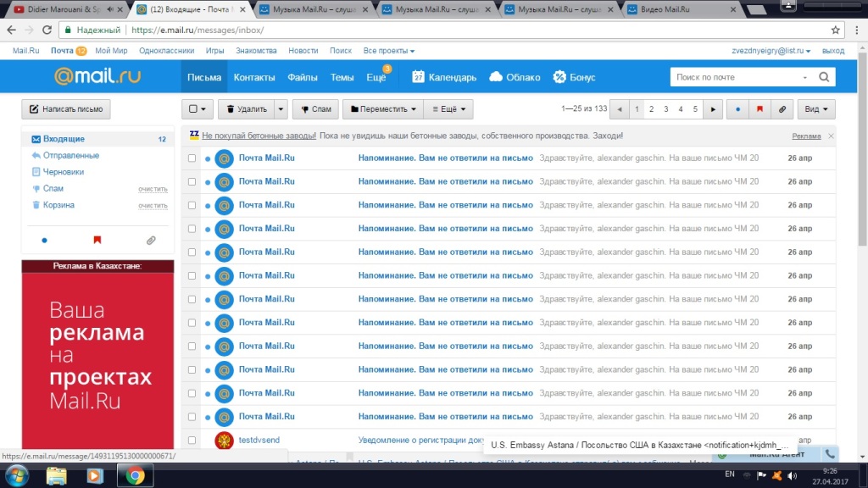This screenshot has width=868, height=488.
Task: Click the testdvsend sender avatar
Action: click(224, 440)
